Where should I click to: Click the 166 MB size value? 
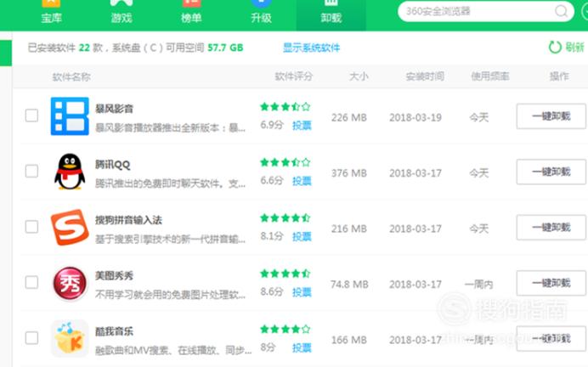(x=349, y=340)
